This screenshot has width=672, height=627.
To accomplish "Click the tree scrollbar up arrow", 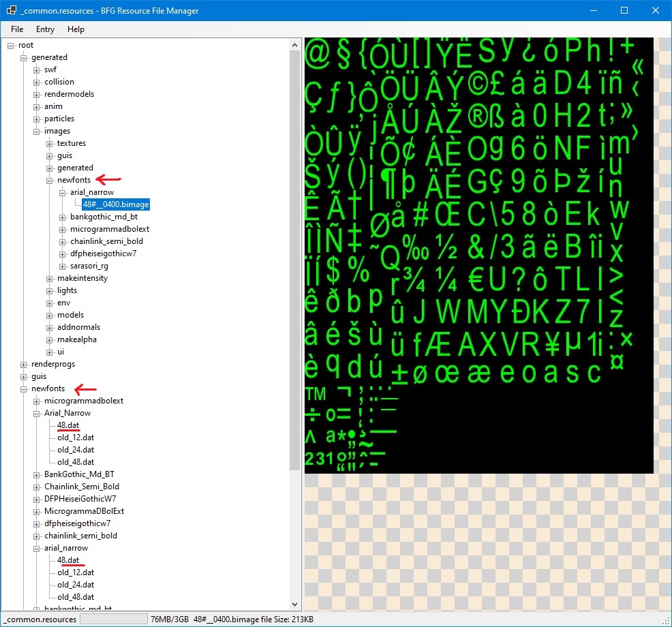I will [x=294, y=45].
